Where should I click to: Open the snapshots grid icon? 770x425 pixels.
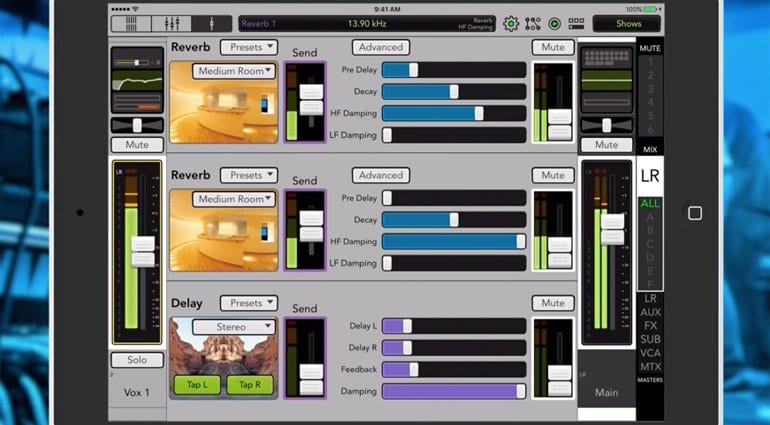[x=576, y=23]
